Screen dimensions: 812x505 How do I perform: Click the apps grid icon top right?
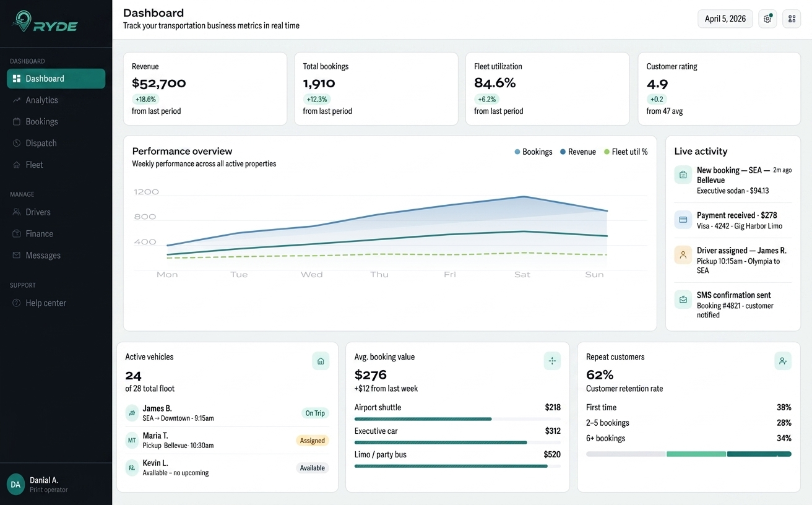792,19
